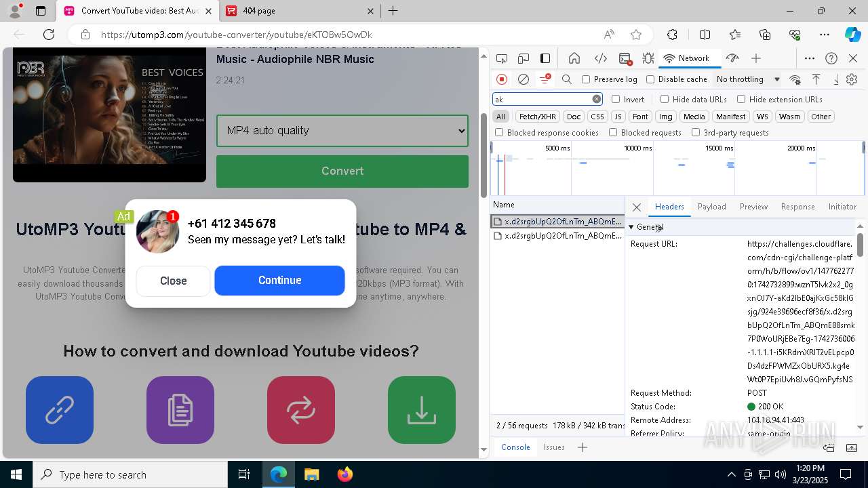Open the Welcome home tab icon in DevTools
This screenshot has width=868, height=488.
(x=574, y=58)
